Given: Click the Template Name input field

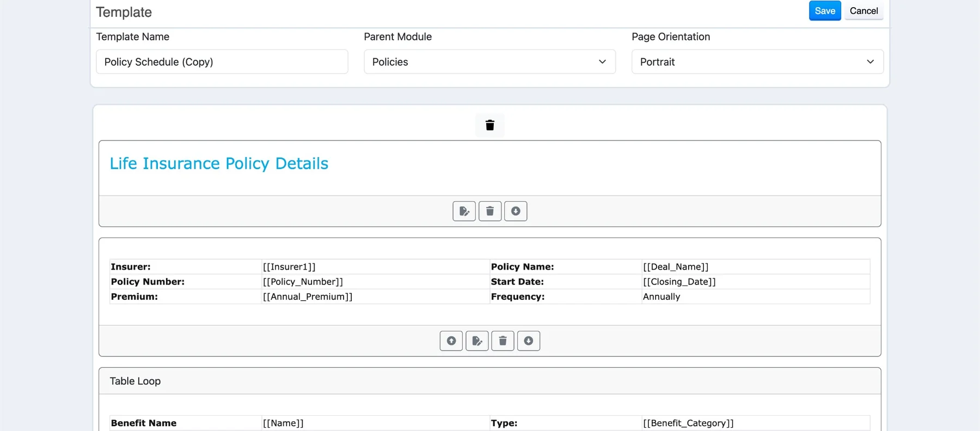Looking at the screenshot, I should [222, 62].
